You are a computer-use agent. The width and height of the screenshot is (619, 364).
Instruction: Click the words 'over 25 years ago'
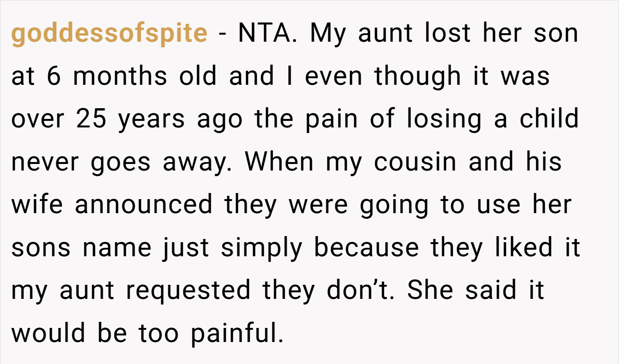point(127,119)
